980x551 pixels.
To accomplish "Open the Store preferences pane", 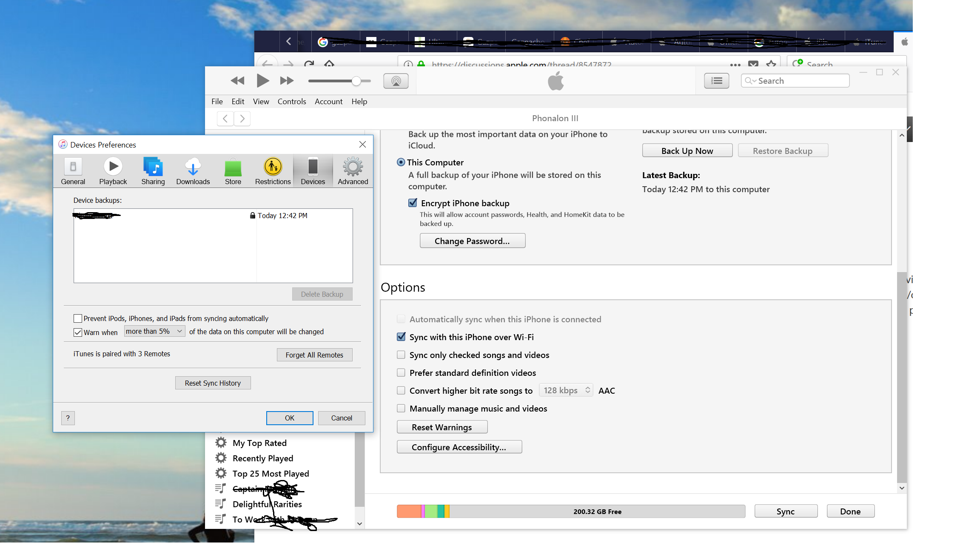I will coord(233,170).
